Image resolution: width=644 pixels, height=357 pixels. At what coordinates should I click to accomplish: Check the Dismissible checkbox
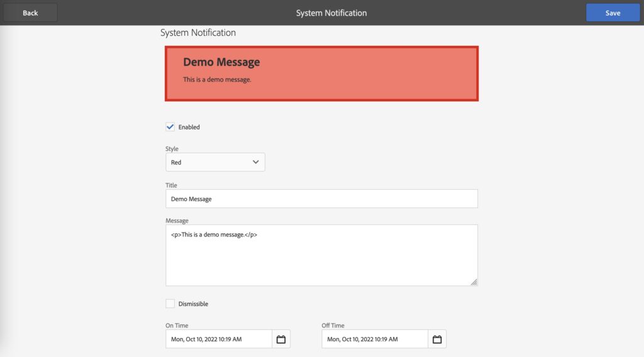[x=170, y=304]
